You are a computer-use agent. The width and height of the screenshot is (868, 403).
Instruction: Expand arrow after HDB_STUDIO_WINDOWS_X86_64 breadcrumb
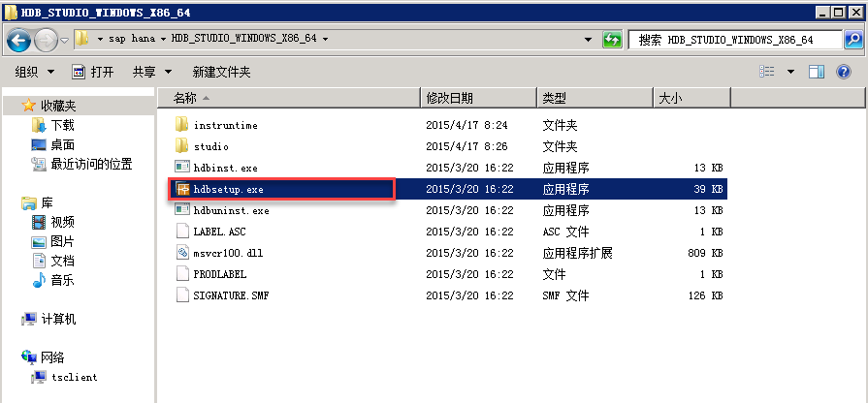[x=325, y=39]
